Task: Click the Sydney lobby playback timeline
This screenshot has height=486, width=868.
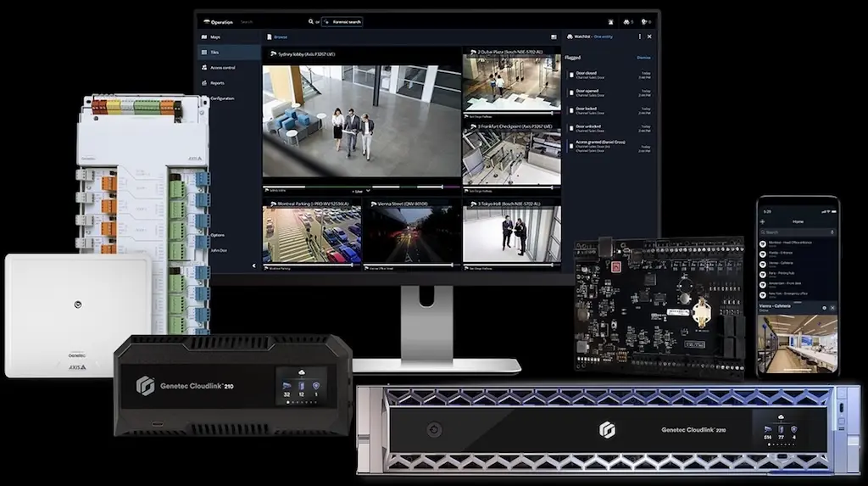Action: [361, 187]
